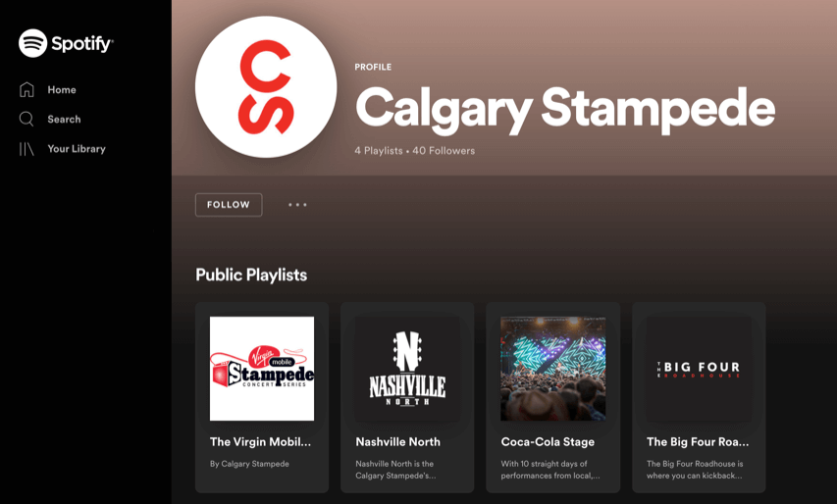The width and height of the screenshot is (837, 504).
Task: Click the Calgary Stampede profile avatar
Action: click(x=266, y=87)
